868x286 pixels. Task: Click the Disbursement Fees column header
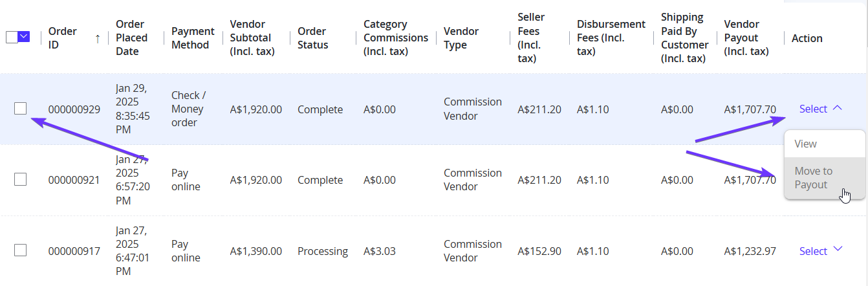pos(611,38)
